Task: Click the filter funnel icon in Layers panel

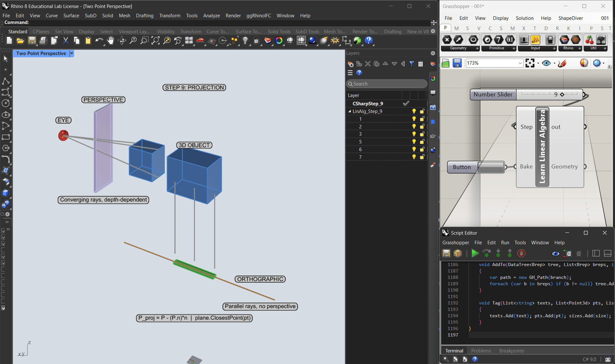Action: click(412, 64)
